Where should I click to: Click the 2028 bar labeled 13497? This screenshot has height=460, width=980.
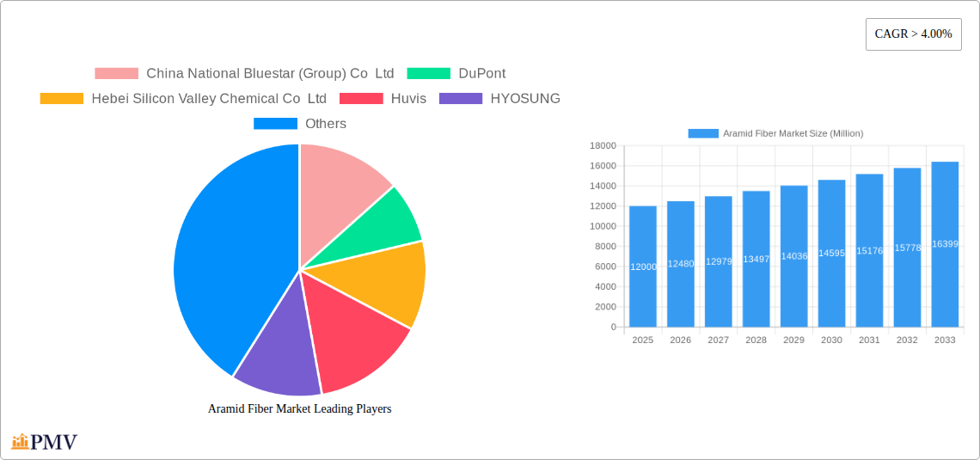(x=756, y=260)
